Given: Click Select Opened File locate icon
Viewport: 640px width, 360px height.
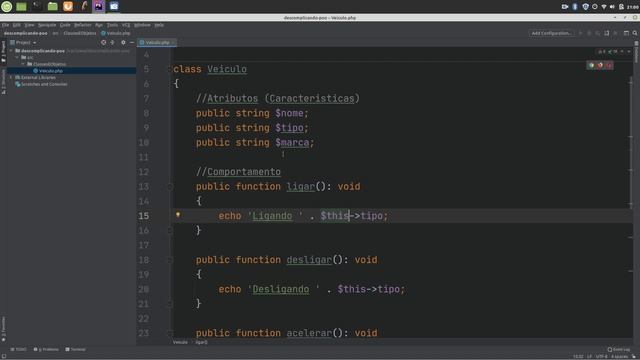Looking at the screenshot, I should [103, 42].
